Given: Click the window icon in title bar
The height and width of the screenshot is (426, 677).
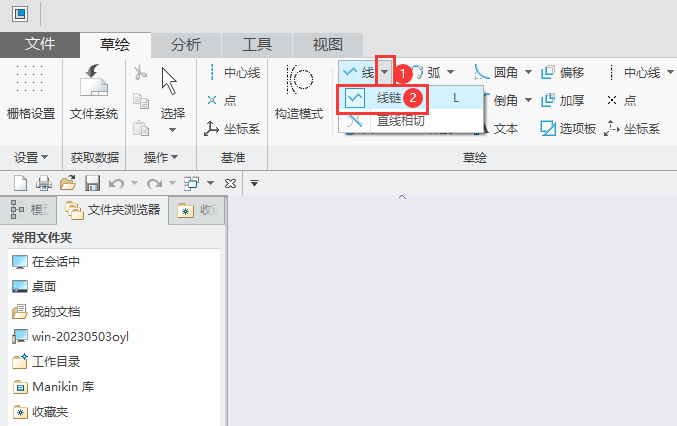Looking at the screenshot, I should [20, 14].
